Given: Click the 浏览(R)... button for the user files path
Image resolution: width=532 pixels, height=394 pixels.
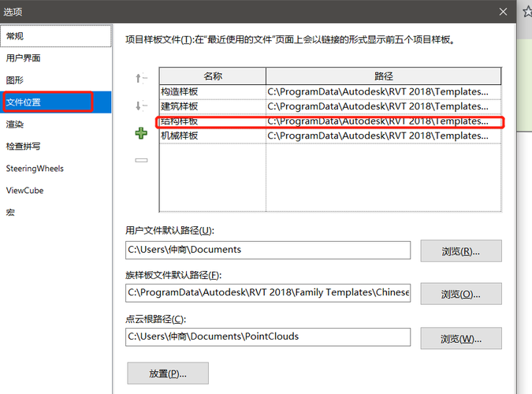Looking at the screenshot, I should (461, 251).
